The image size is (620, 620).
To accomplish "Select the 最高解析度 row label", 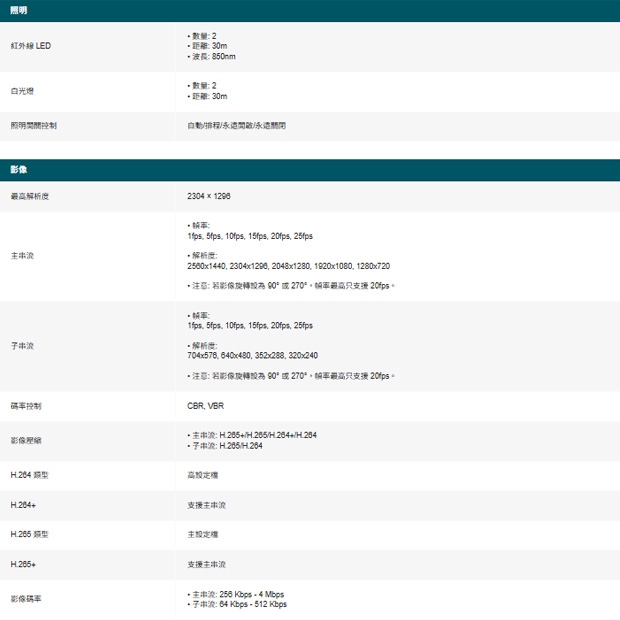I will 29,196.
